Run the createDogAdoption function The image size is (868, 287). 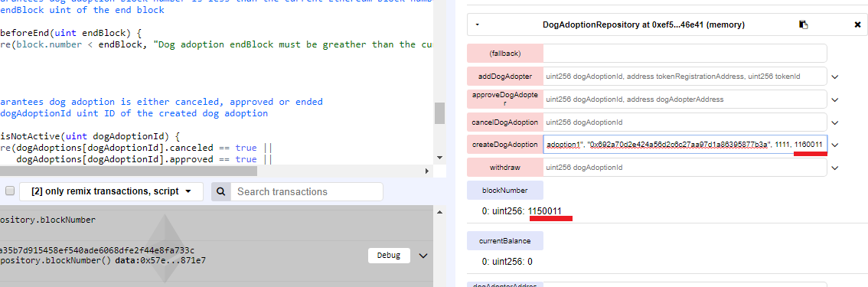point(505,145)
